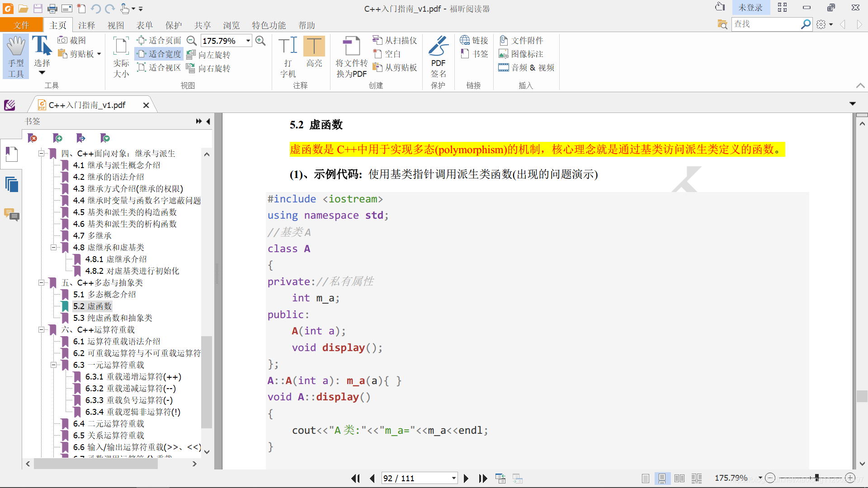Screen dimensions: 868x488
Task: Open the page number dropdown in status bar
Action: (453, 478)
